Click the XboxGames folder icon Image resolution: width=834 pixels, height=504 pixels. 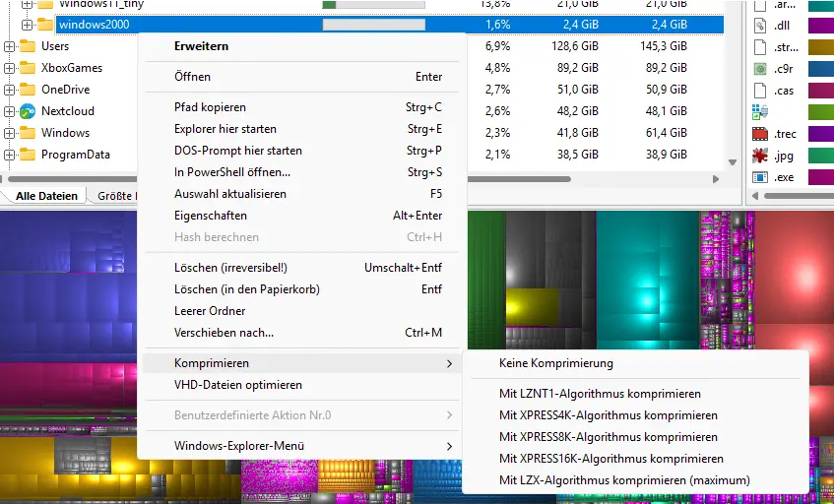click(28, 68)
